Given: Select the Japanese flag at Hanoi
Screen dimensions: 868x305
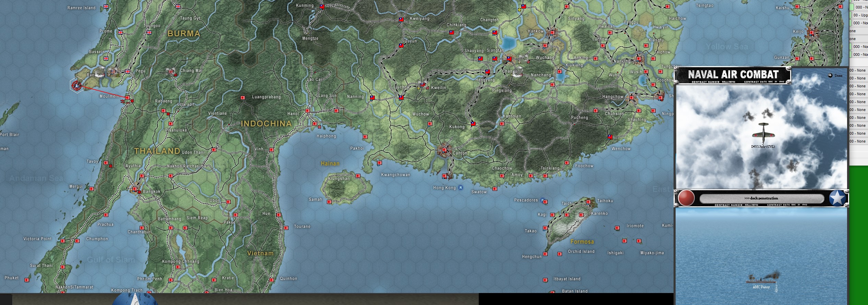Looking at the screenshot, I should pyautogui.click(x=308, y=111).
